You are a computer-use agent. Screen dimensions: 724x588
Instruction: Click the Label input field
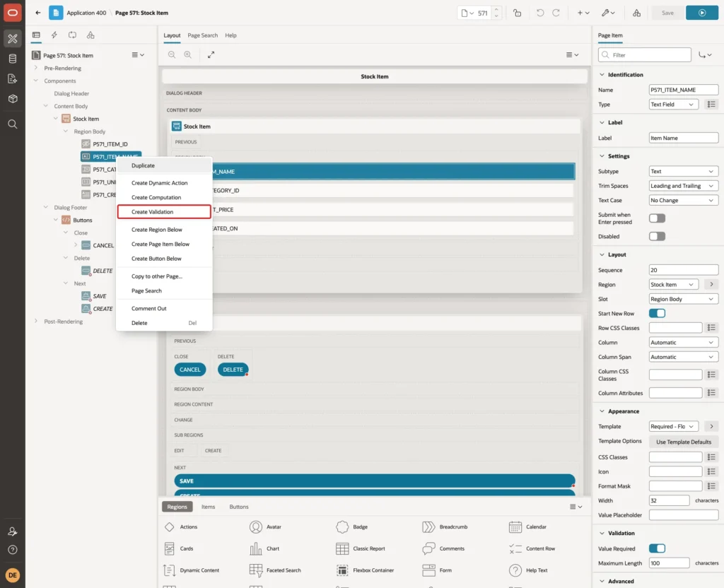point(684,138)
